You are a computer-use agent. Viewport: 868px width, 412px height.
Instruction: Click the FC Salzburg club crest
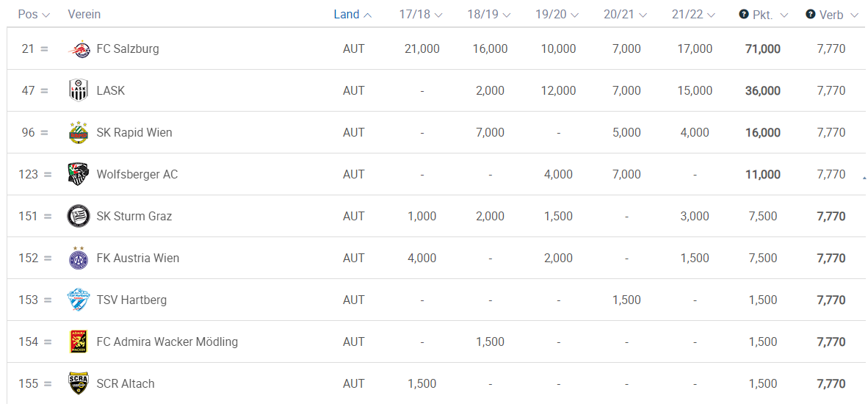pyautogui.click(x=78, y=48)
